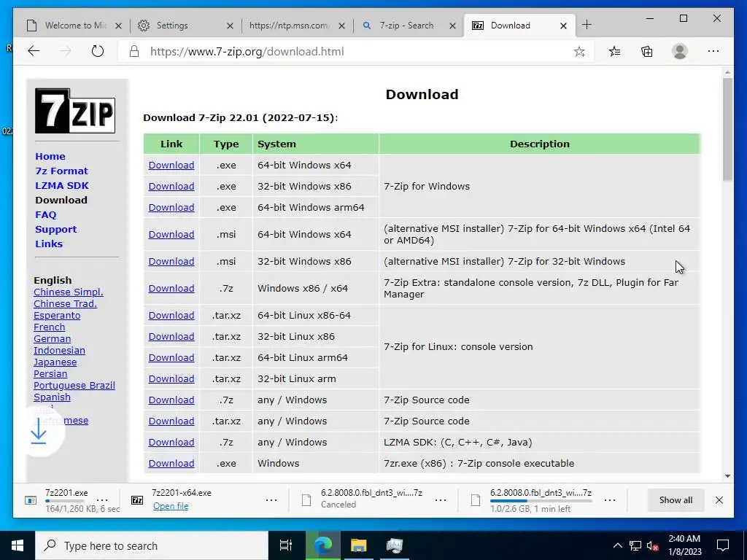This screenshot has width=747, height=560.
Task: Open Task View on the taskbar
Action: click(x=286, y=545)
